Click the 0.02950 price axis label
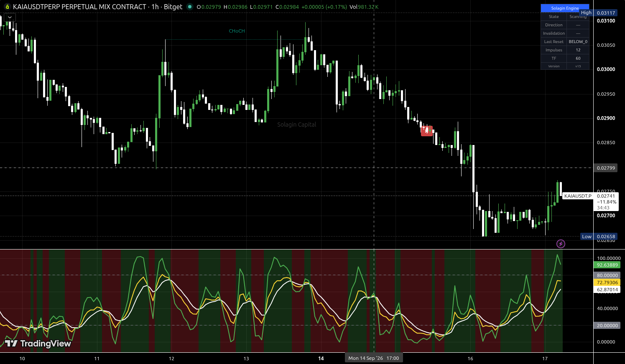625x364 pixels. click(606, 94)
